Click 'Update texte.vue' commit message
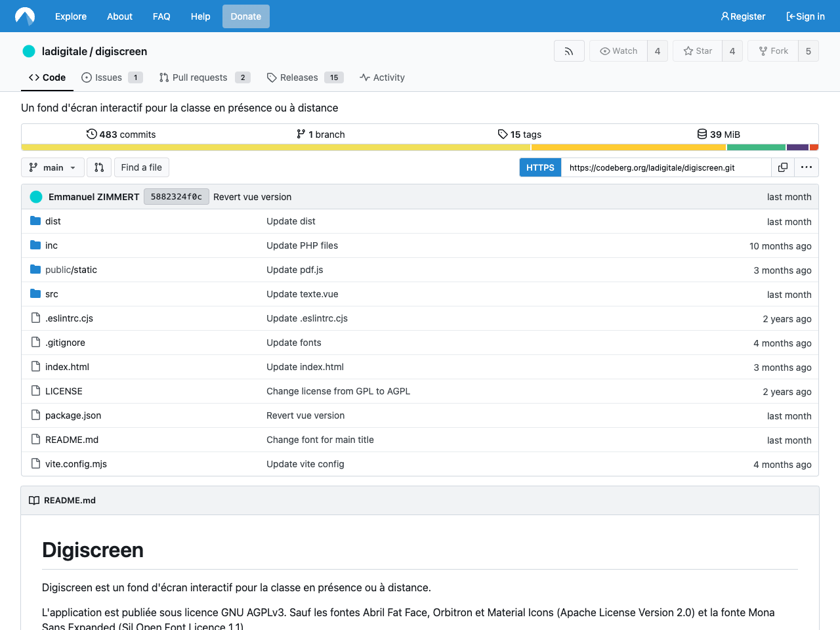 303,294
